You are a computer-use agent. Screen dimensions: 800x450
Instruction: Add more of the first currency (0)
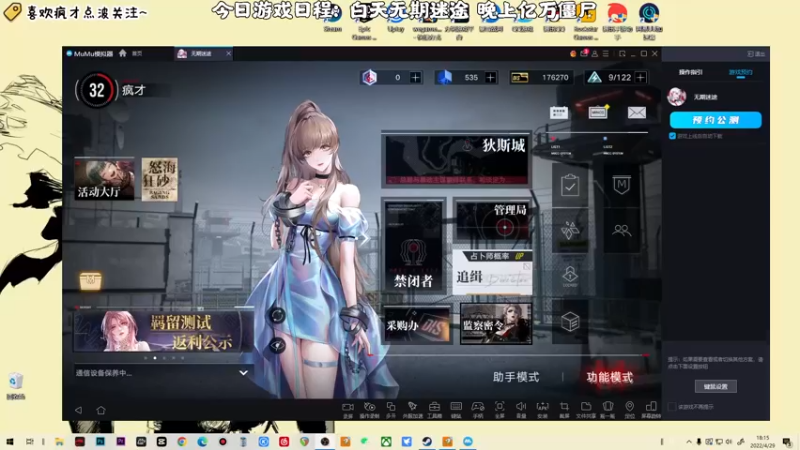click(416, 78)
